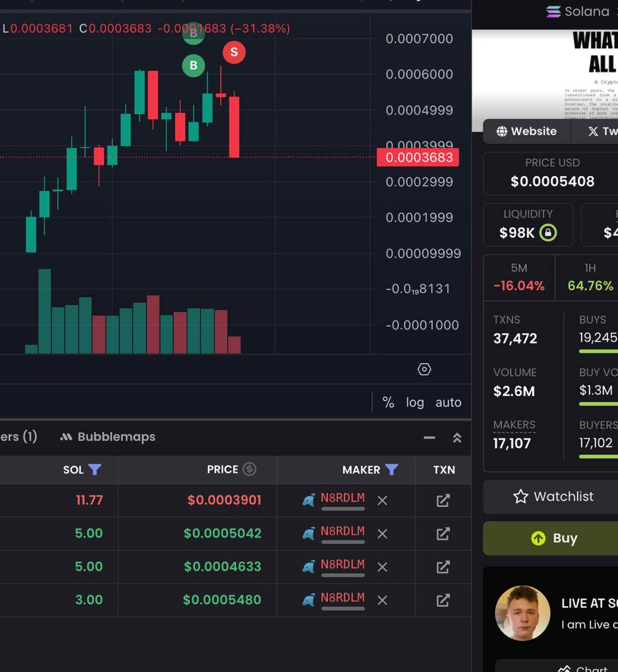Click maker N8RDLM in $0.0005042 row

point(343,531)
